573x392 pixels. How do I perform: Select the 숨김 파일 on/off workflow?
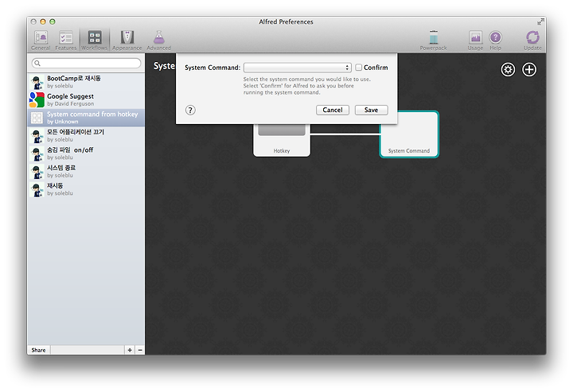[86, 153]
